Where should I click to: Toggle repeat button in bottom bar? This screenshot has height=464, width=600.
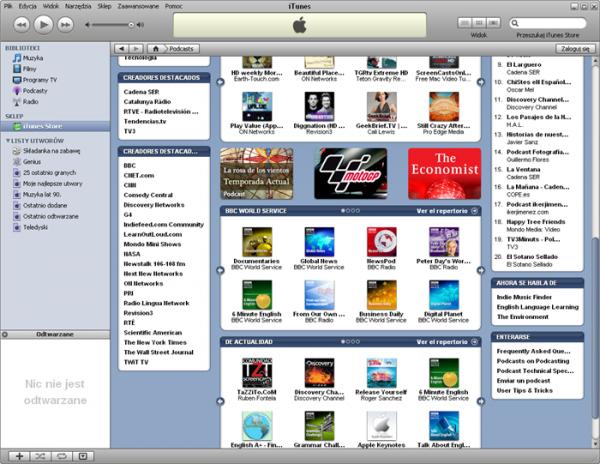click(62, 456)
